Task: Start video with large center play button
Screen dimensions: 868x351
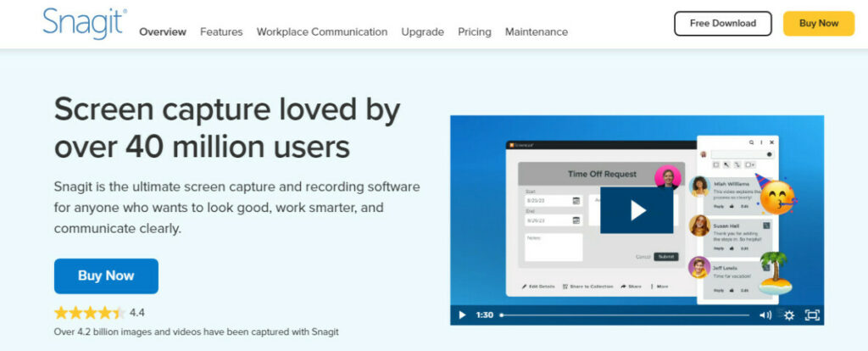Action: 637,209
